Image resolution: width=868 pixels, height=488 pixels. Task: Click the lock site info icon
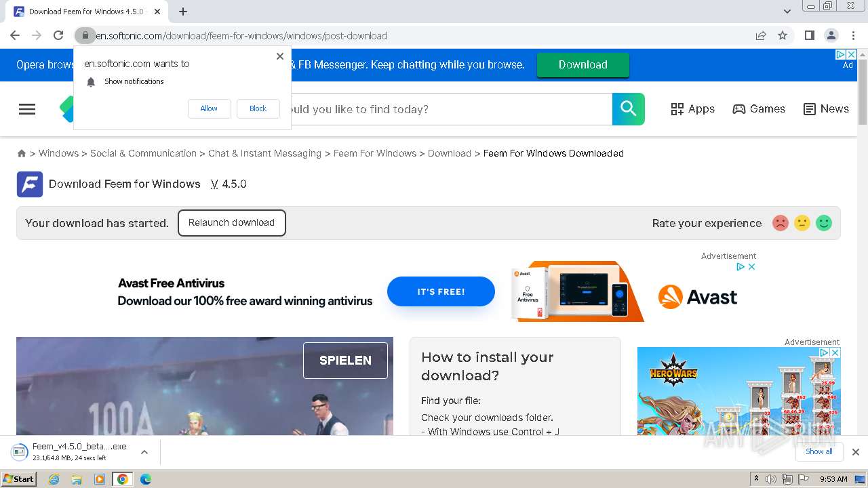coord(85,35)
